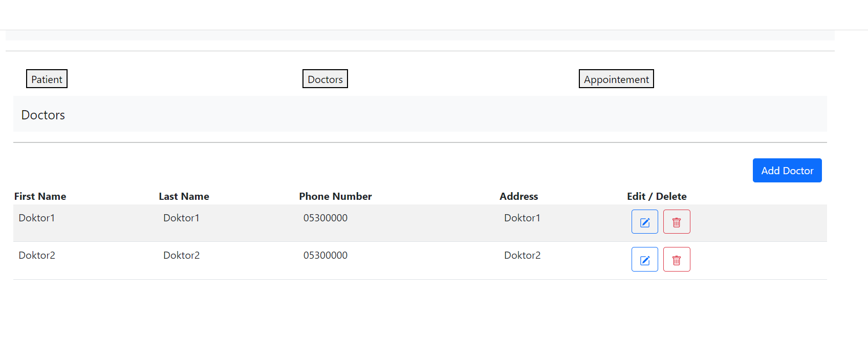Click the Doktor1 first name cell
This screenshot has width=868, height=352.
click(x=37, y=218)
